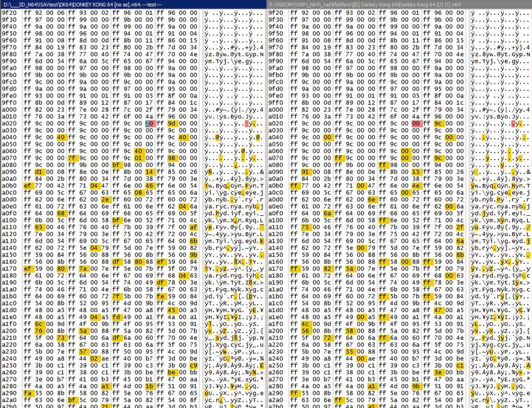Click byte 5a in right row a170
Screen dimensions: 532x408
pos(349,269)
